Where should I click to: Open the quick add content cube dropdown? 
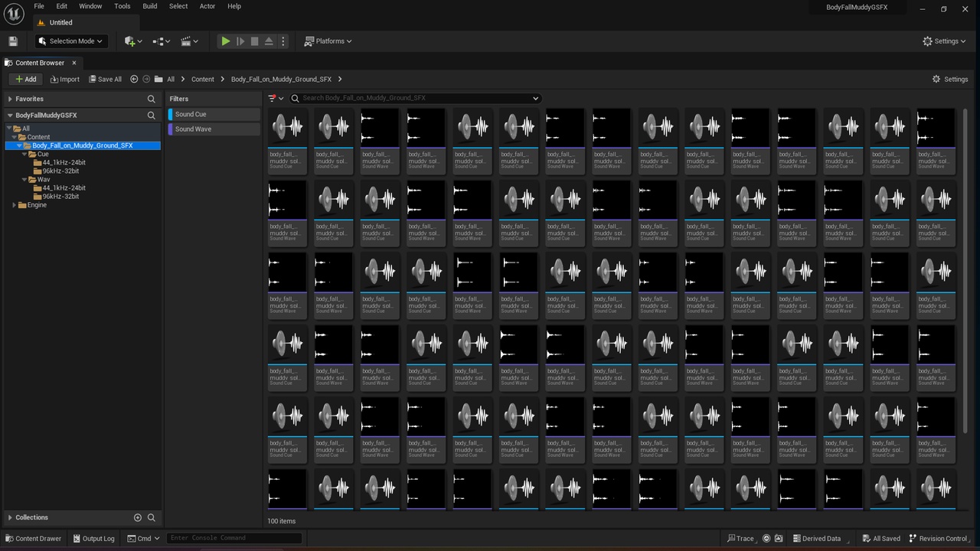133,41
